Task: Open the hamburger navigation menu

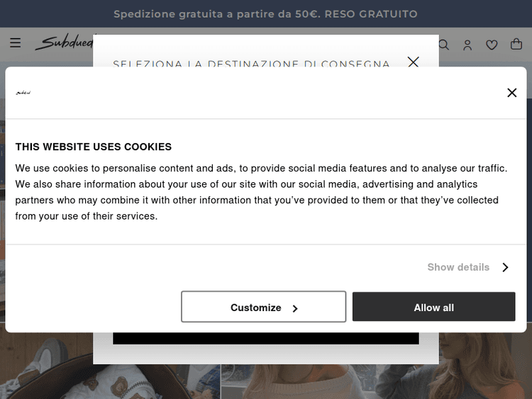Action: point(15,44)
